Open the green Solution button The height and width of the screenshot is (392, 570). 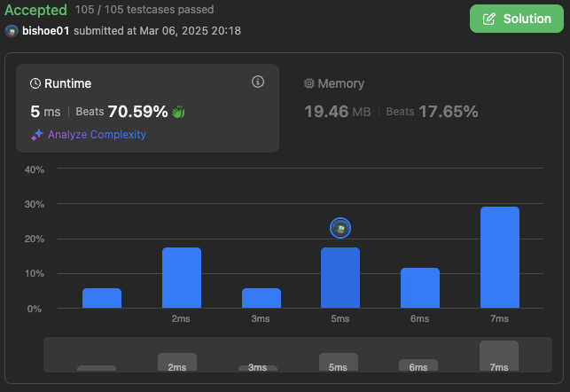[517, 19]
